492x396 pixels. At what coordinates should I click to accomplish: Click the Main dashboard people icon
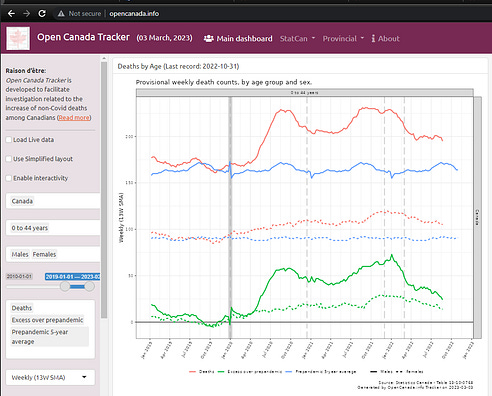pyautogui.click(x=209, y=39)
